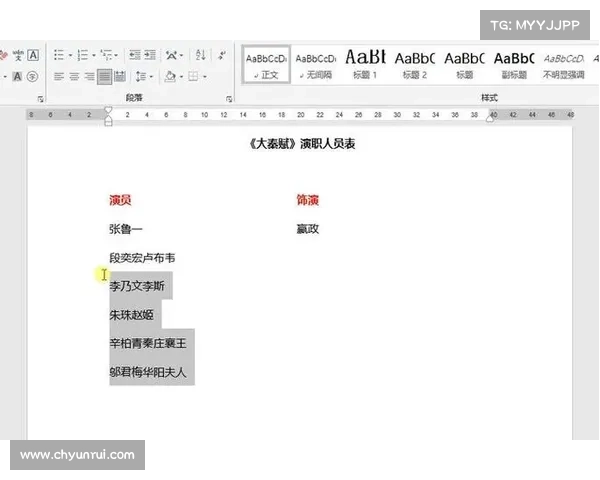Toggle justify alignment button
This screenshot has height=480, width=600.
tap(104, 77)
